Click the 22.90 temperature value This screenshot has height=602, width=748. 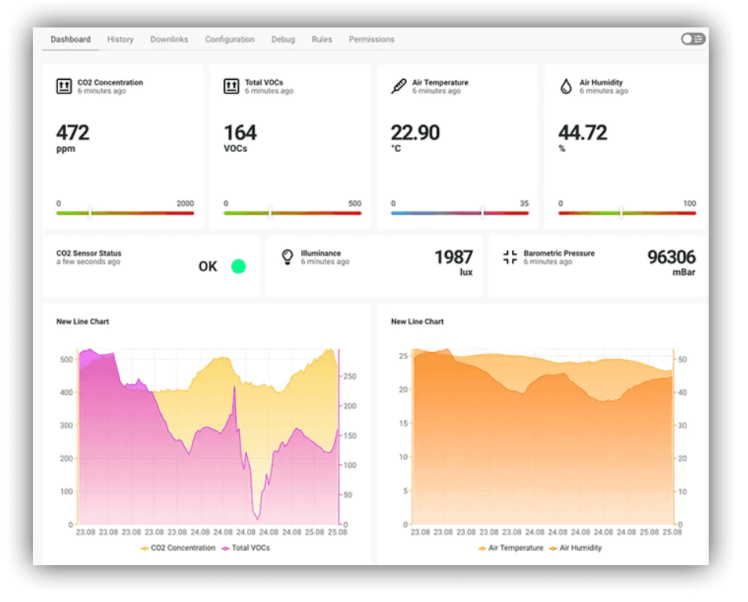click(415, 133)
